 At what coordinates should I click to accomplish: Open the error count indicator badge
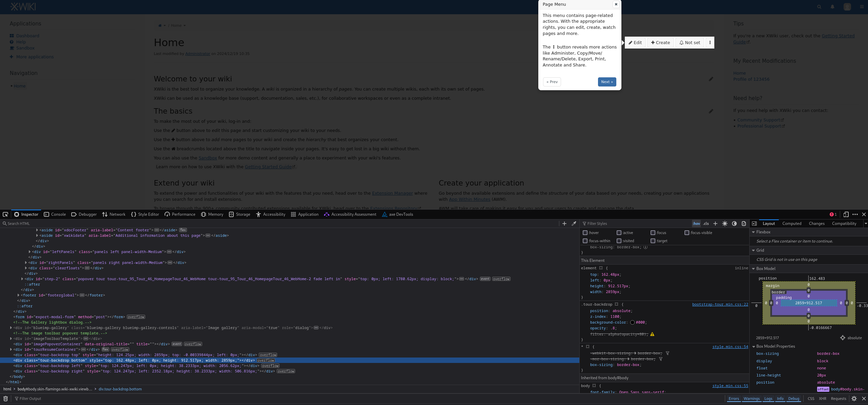[x=833, y=214]
